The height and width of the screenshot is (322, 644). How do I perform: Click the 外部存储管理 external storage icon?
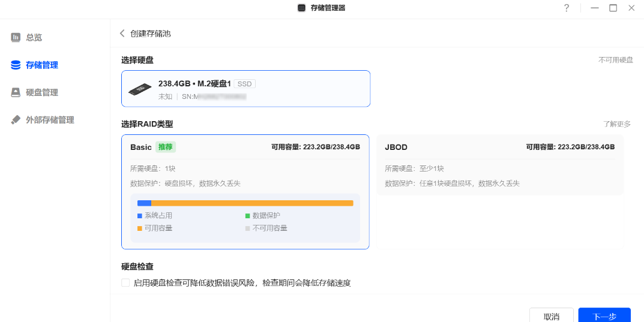point(16,120)
